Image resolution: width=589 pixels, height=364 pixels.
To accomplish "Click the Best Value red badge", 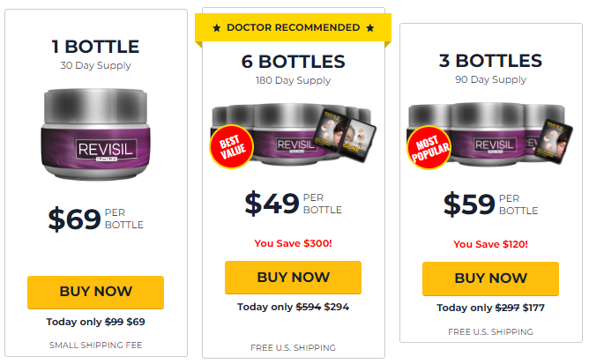I will tap(231, 146).
